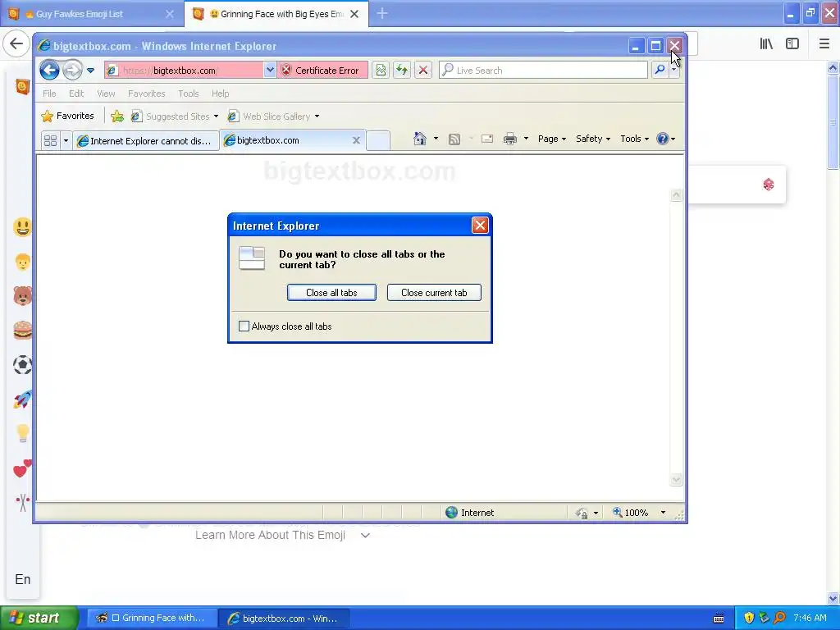Close the bigtextbox.com tab
This screenshot has width=840, height=630.
pos(356,140)
